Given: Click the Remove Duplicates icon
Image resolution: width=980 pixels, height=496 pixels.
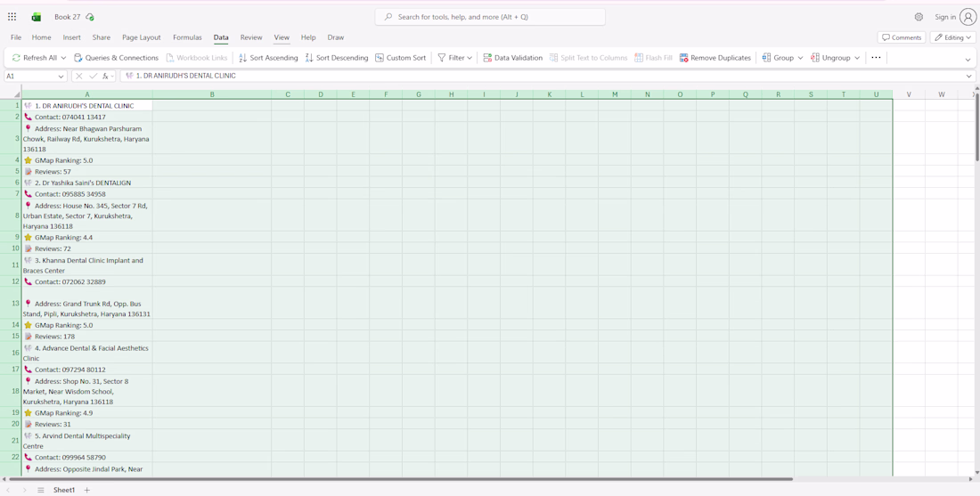Looking at the screenshot, I should click(683, 58).
